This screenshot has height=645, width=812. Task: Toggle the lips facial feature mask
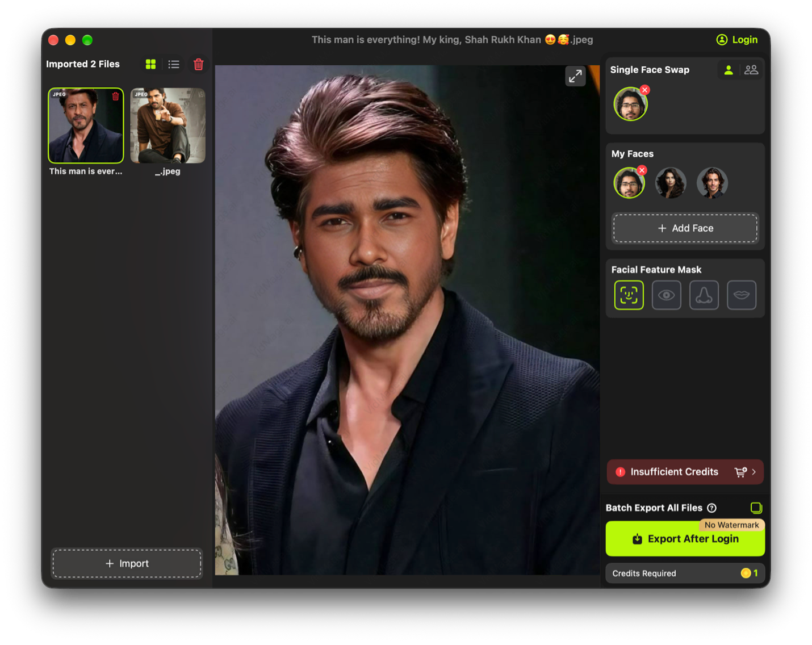pyautogui.click(x=741, y=295)
